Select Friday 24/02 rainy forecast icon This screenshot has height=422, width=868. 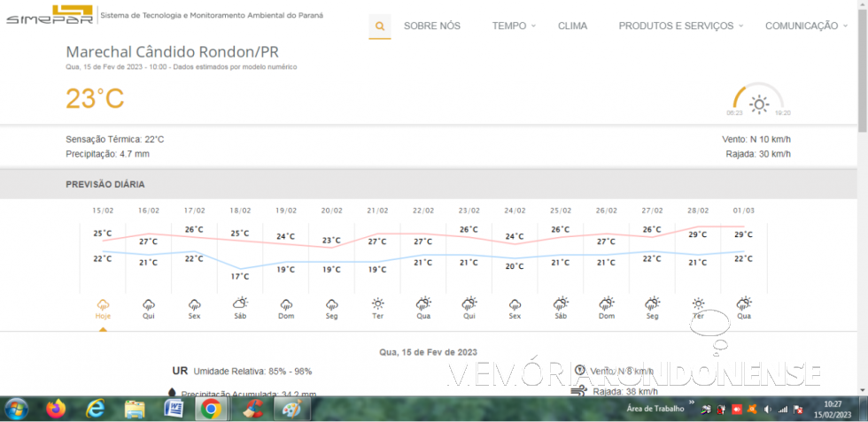point(515,303)
